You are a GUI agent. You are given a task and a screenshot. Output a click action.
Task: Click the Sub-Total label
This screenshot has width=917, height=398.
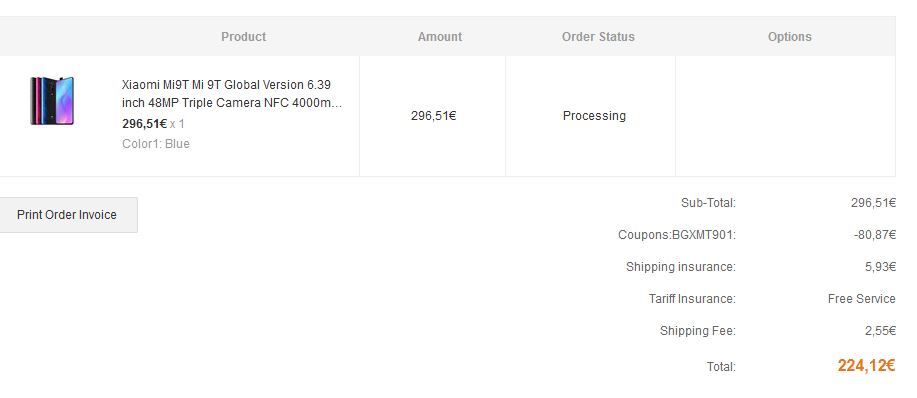coord(708,203)
